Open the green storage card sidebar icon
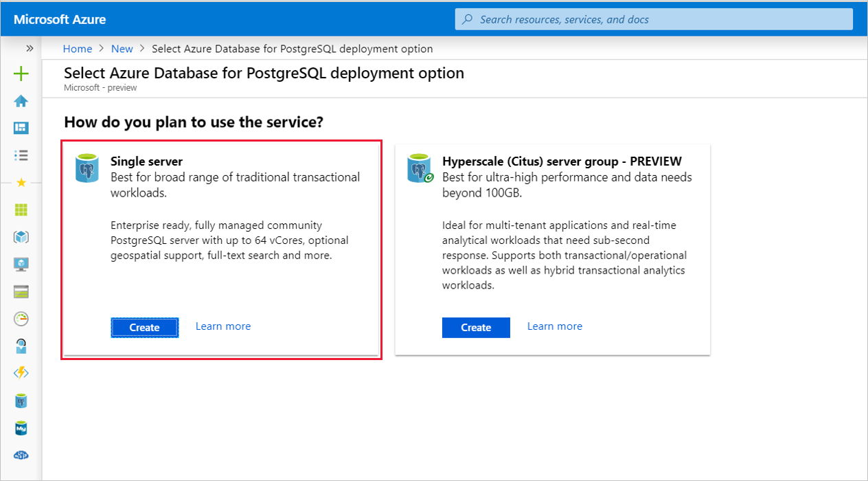This screenshot has width=868, height=481. (21, 291)
